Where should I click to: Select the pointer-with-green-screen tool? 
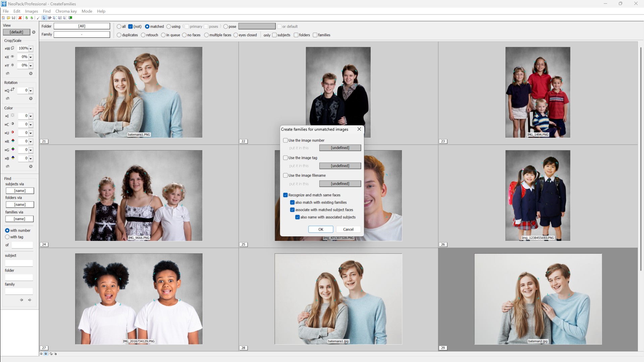(70, 18)
